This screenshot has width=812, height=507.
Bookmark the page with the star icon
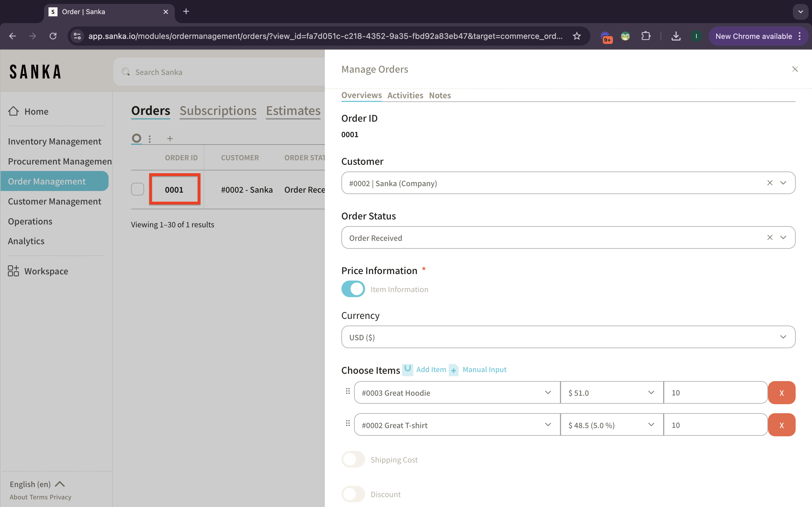pos(577,36)
